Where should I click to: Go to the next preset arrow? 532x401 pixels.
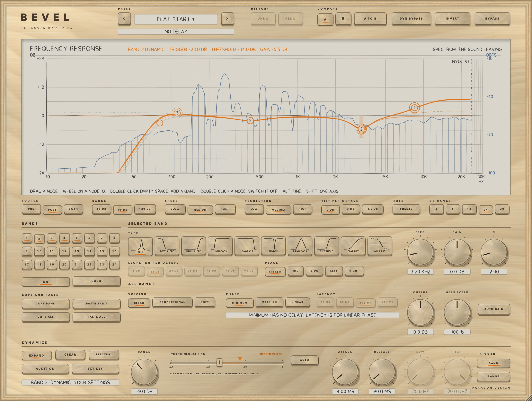227,19
